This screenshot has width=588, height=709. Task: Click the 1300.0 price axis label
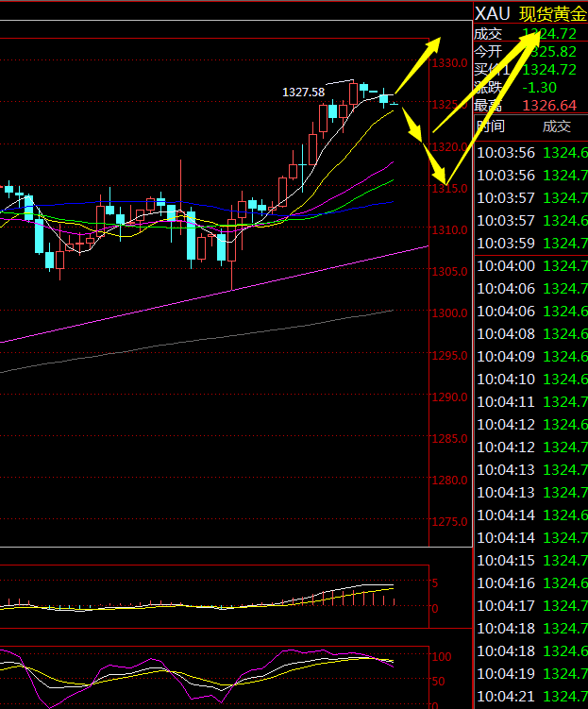click(x=449, y=312)
